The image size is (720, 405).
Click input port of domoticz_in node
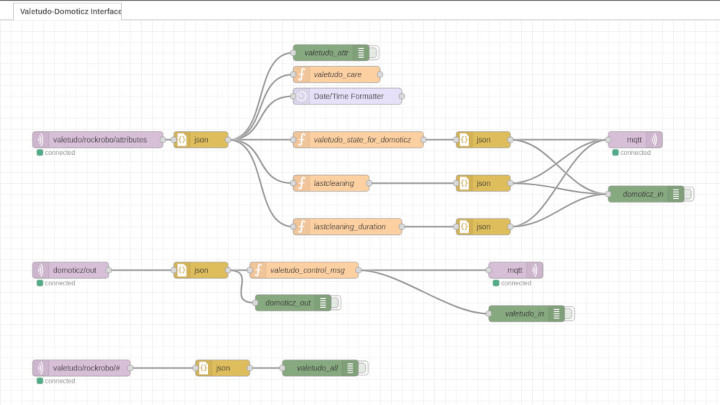pos(608,194)
